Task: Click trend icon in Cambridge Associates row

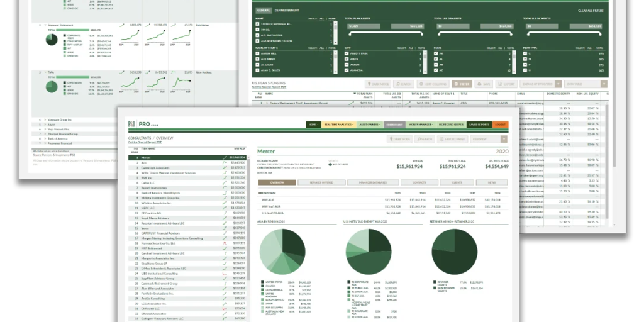Action: 225,167
